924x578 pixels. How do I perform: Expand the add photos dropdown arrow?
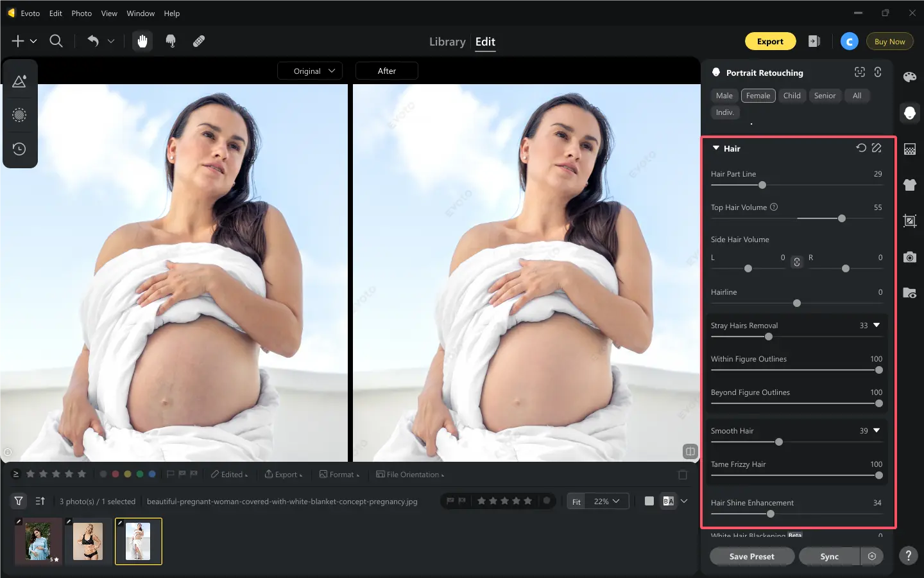tap(33, 41)
